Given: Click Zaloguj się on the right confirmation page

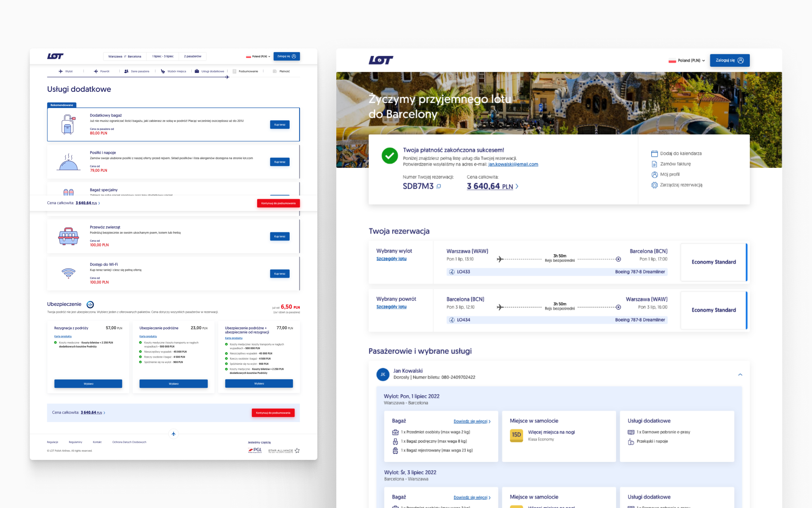Looking at the screenshot, I should (x=730, y=60).
